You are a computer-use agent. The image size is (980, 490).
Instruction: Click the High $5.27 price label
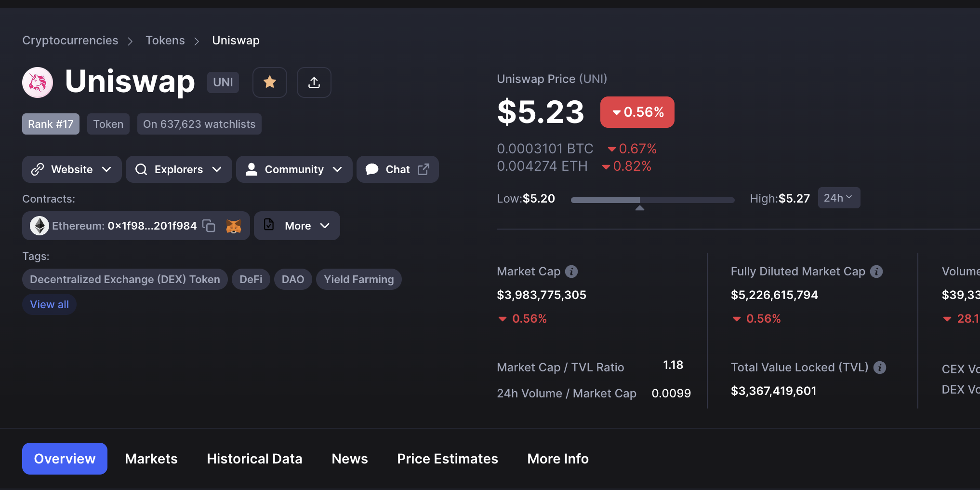(780, 198)
